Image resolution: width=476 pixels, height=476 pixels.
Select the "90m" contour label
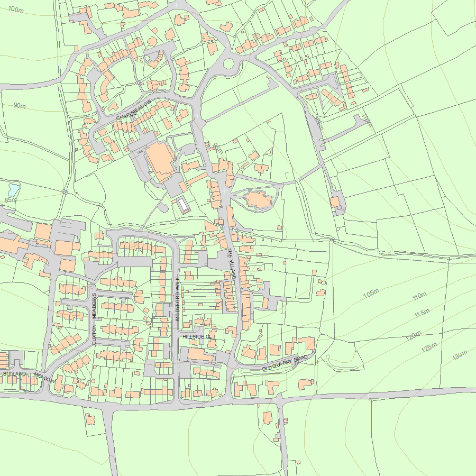[20, 105]
